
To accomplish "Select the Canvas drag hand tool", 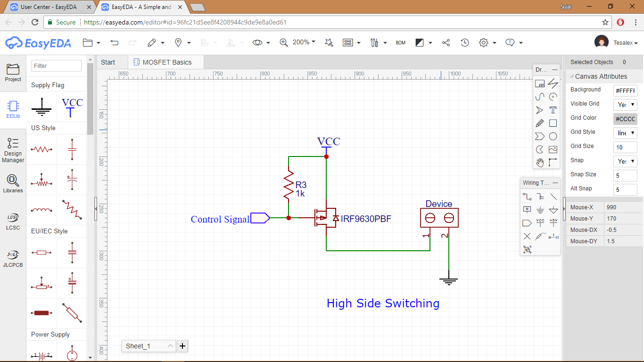I will pyautogui.click(x=540, y=162).
